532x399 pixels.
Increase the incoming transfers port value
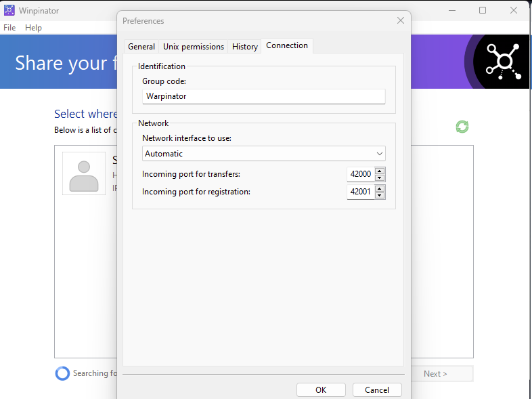pos(380,171)
